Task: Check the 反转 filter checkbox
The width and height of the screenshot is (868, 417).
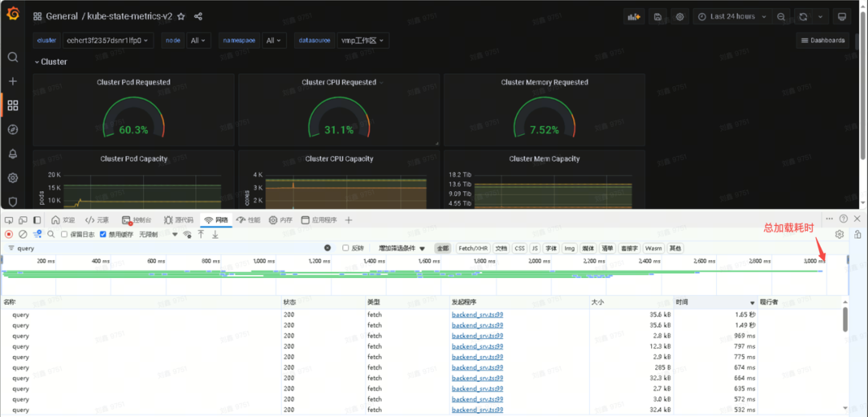Action: point(346,248)
